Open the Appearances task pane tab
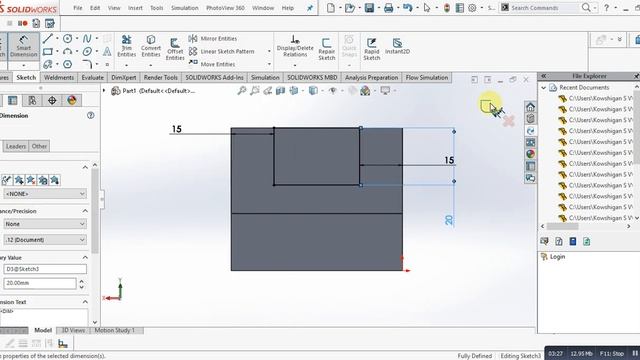The image size is (640, 360). click(530, 154)
